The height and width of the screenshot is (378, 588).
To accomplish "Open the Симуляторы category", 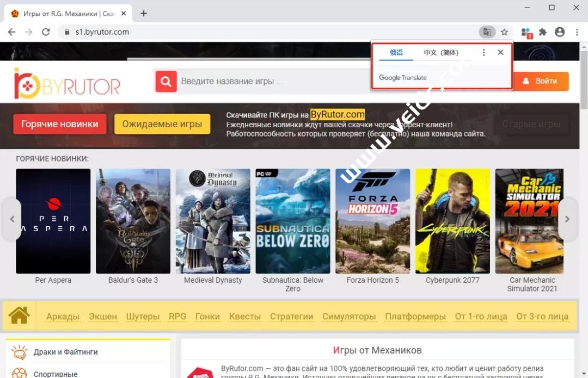I will 349,317.
